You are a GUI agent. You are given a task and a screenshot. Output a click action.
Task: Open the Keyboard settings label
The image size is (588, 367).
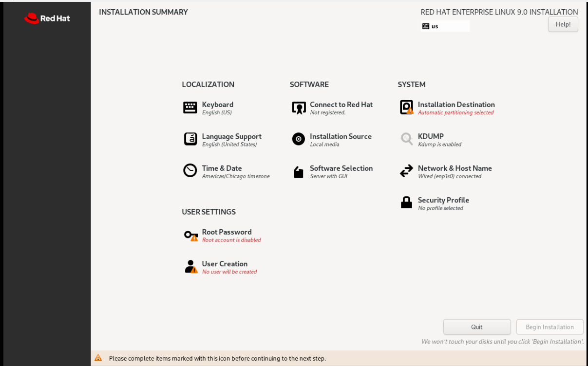tap(217, 104)
